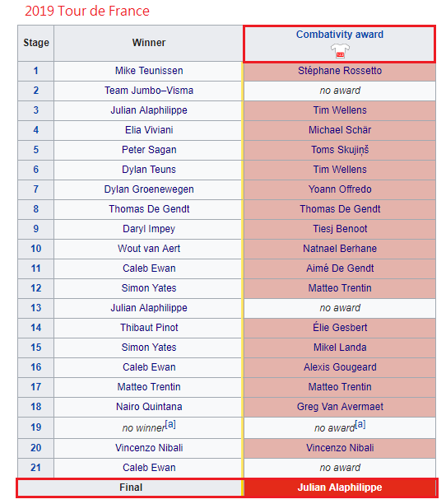Open Yoann Offredo link
This screenshot has width=446, height=504.
click(x=340, y=189)
